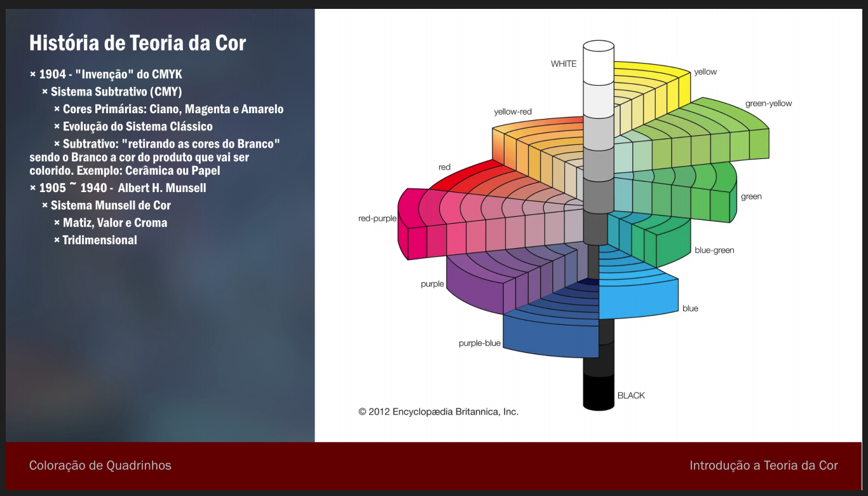Select the Matiz, Valor e Croma bullet

point(111,223)
